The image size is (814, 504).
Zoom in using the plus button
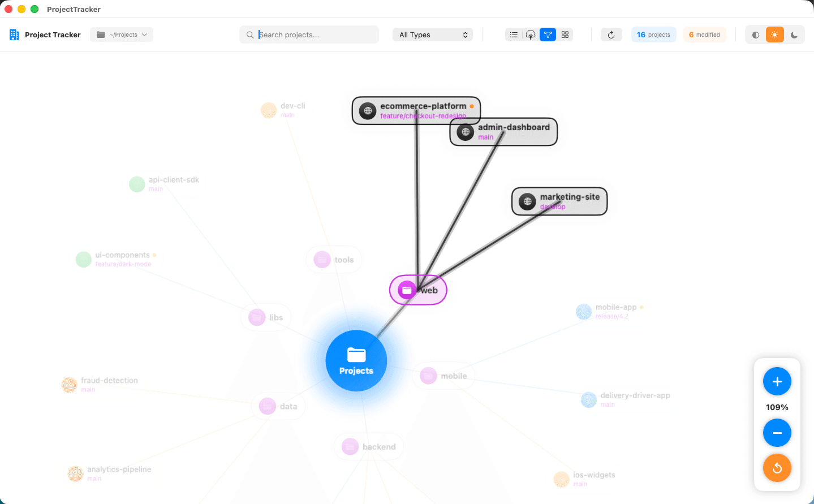tap(777, 381)
